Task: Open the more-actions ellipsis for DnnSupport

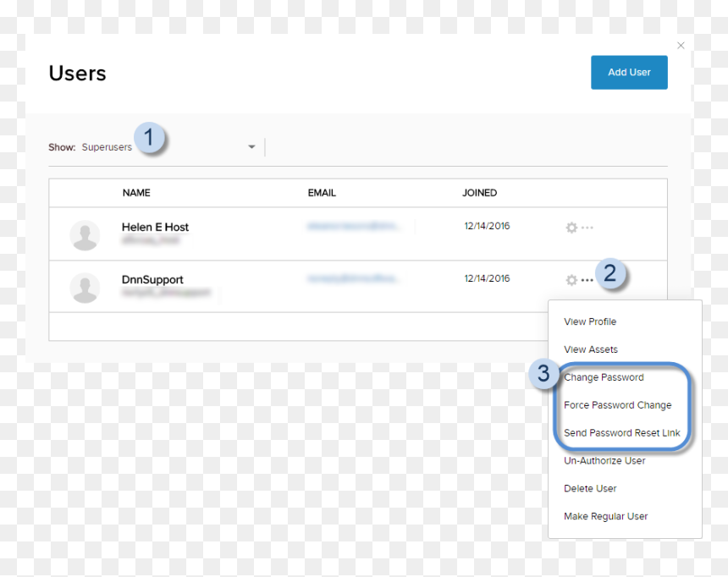Action: pyautogui.click(x=587, y=280)
